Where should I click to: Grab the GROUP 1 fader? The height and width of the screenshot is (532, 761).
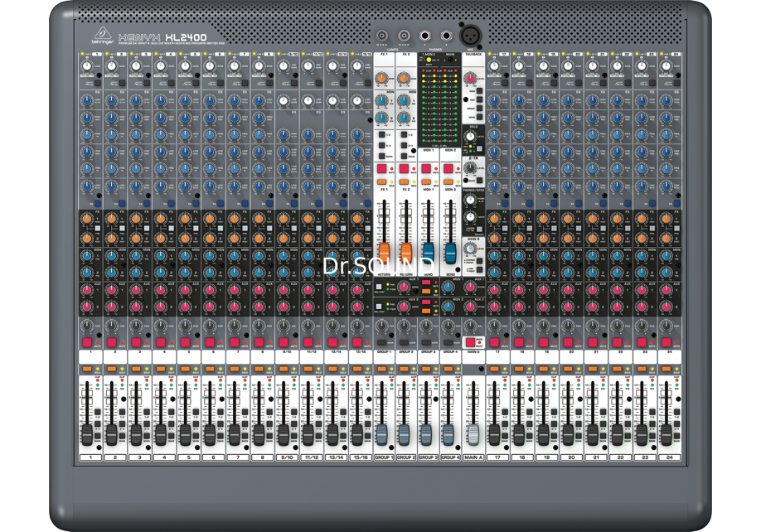coord(382,434)
